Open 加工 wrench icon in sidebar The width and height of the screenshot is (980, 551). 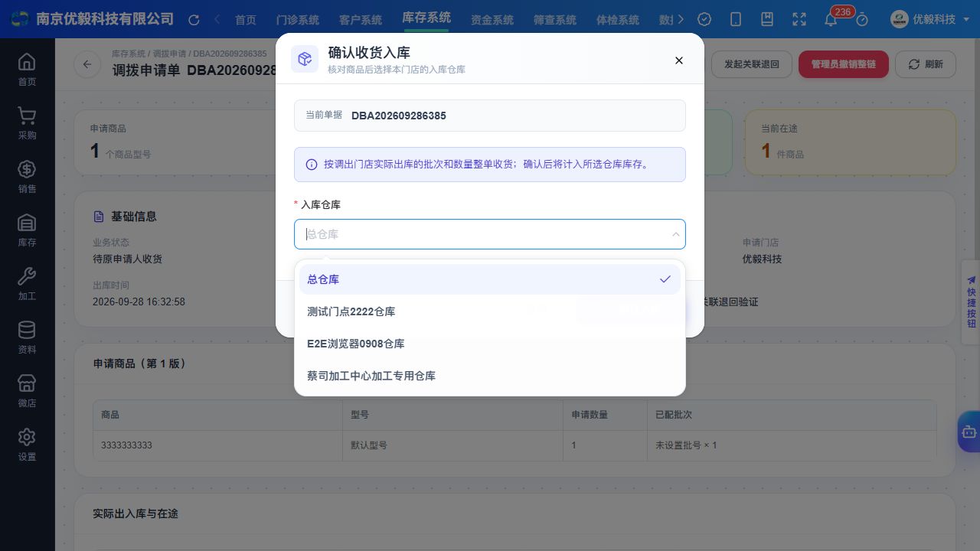tap(27, 283)
